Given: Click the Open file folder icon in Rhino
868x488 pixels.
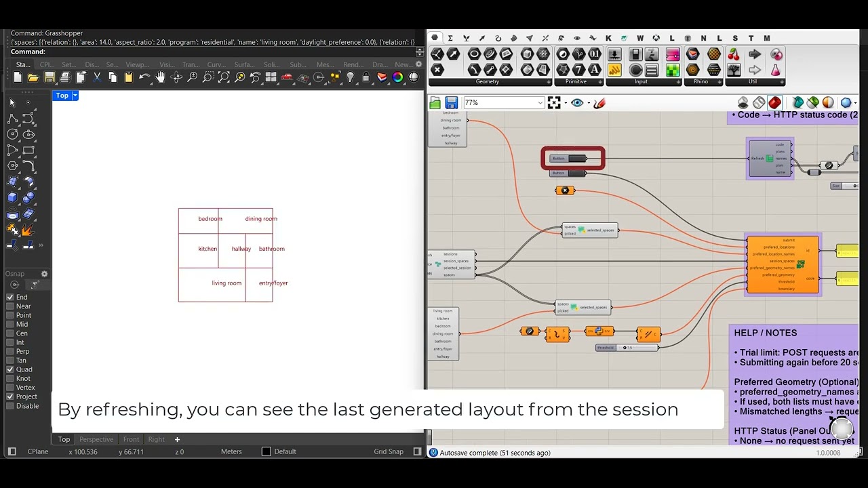Looking at the screenshot, I should point(34,78).
